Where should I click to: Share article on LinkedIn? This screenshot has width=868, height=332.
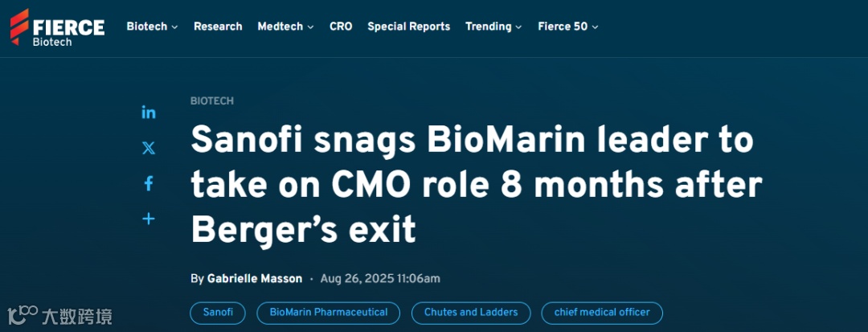click(149, 113)
